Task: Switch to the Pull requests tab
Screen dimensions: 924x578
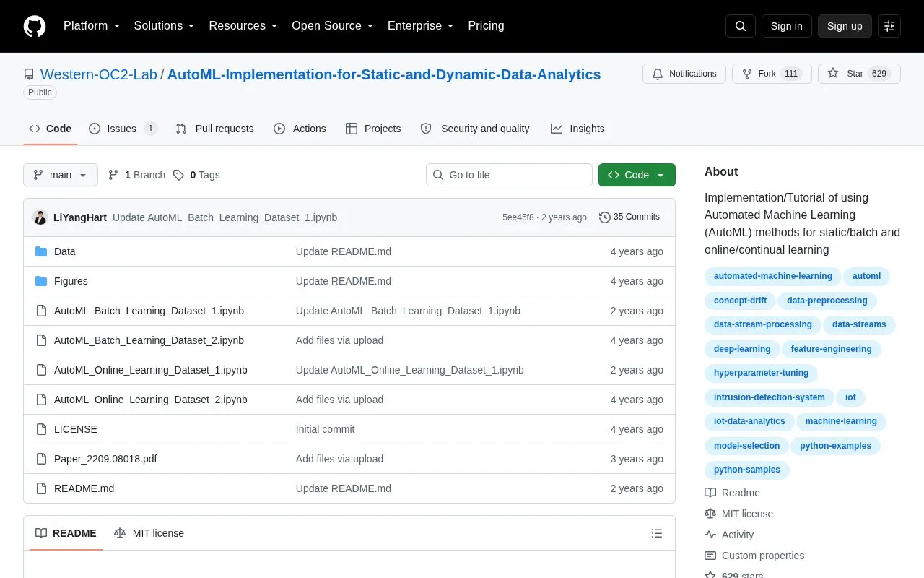Action: pyautogui.click(x=215, y=129)
